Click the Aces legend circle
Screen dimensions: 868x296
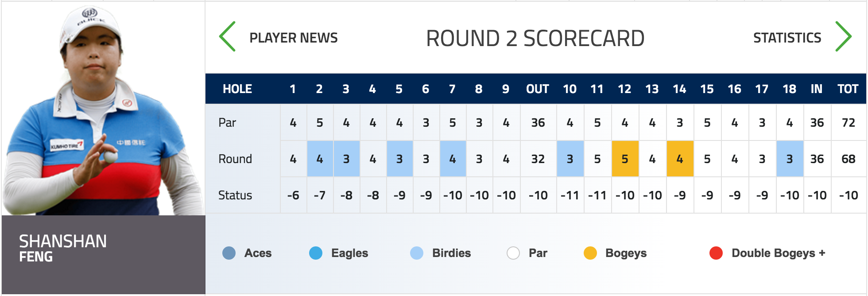point(229,253)
